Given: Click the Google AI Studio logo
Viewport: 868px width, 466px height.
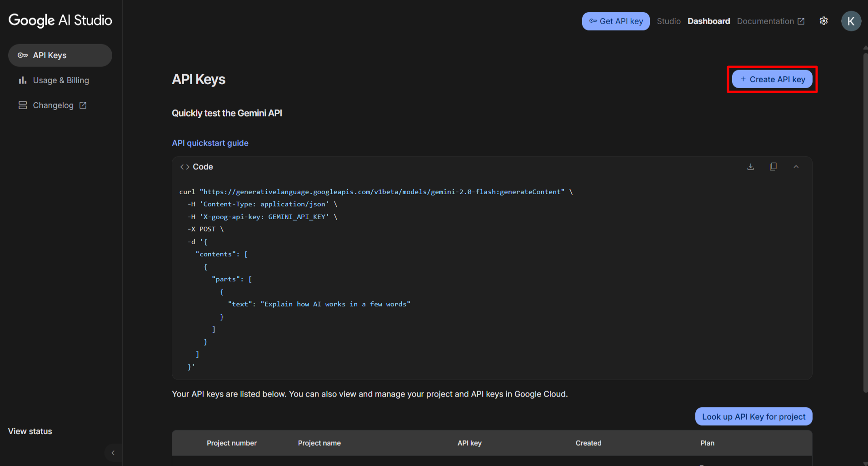Looking at the screenshot, I should (x=60, y=20).
